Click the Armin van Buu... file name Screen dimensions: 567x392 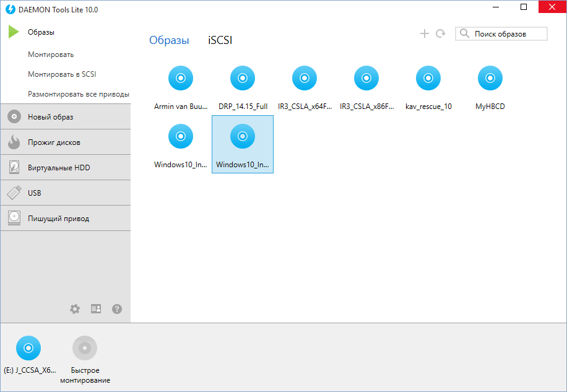coord(181,107)
